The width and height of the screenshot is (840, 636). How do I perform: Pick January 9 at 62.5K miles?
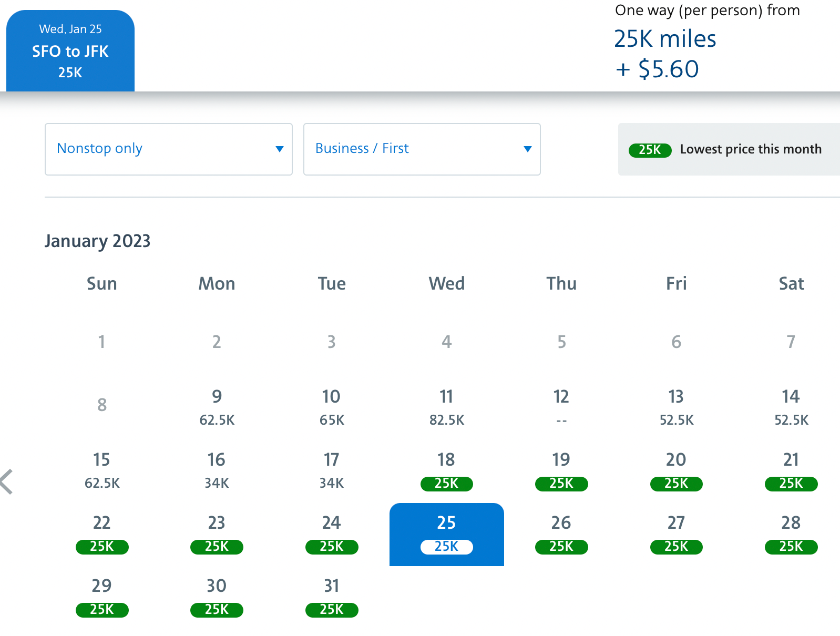pyautogui.click(x=217, y=407)
